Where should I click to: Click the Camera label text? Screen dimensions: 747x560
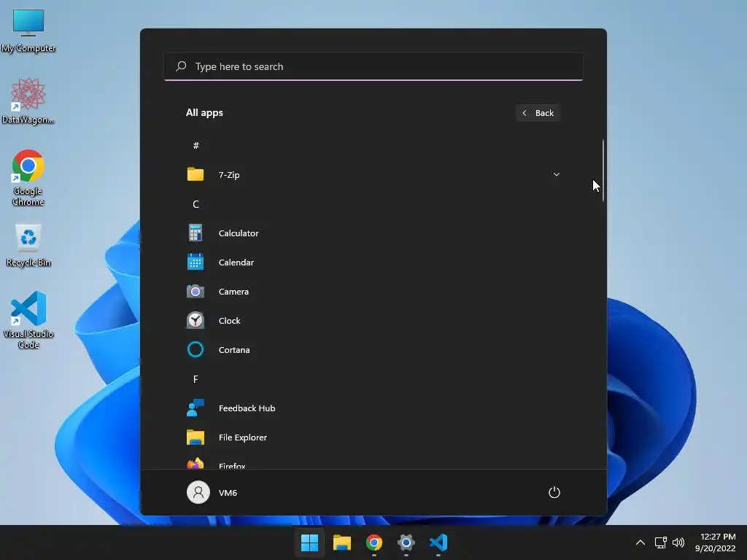tap(233, 291)
